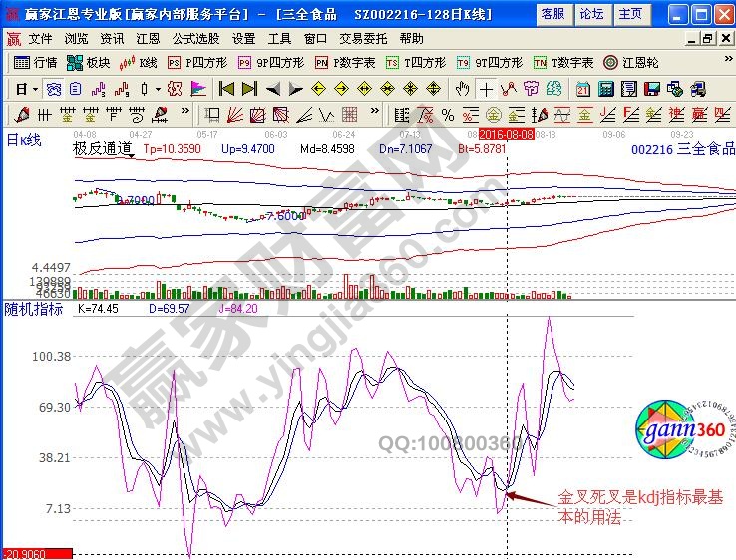Viewport: 736px width, 560px height.
Task: Click the save floppy disk icon
Action: [651, 89]
